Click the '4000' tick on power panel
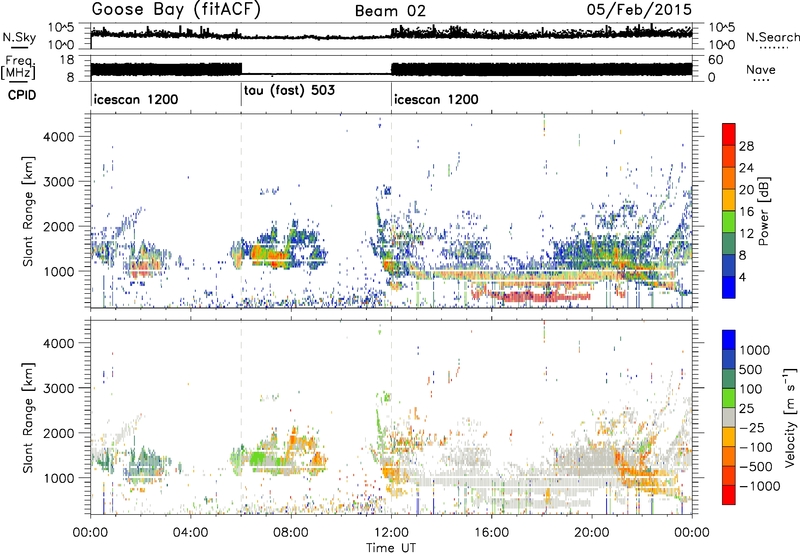Viewport: 800px width, 554px height. pos(58,137)
